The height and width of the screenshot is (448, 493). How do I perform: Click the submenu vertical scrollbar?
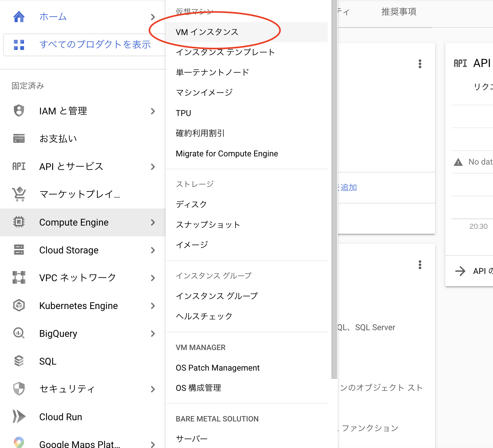pos(334,189)
